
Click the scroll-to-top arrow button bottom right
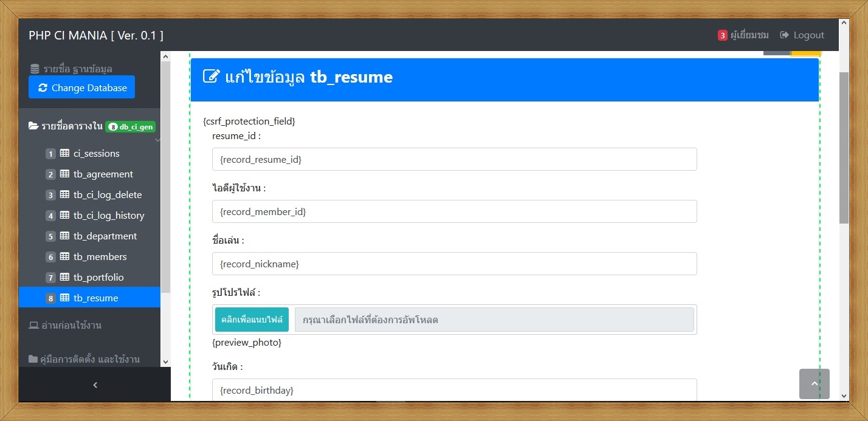tap(814, 383)
